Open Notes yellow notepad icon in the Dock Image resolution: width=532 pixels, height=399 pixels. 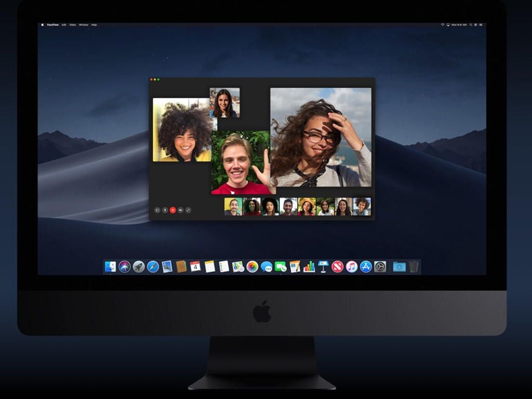click(x=210, y=267)
